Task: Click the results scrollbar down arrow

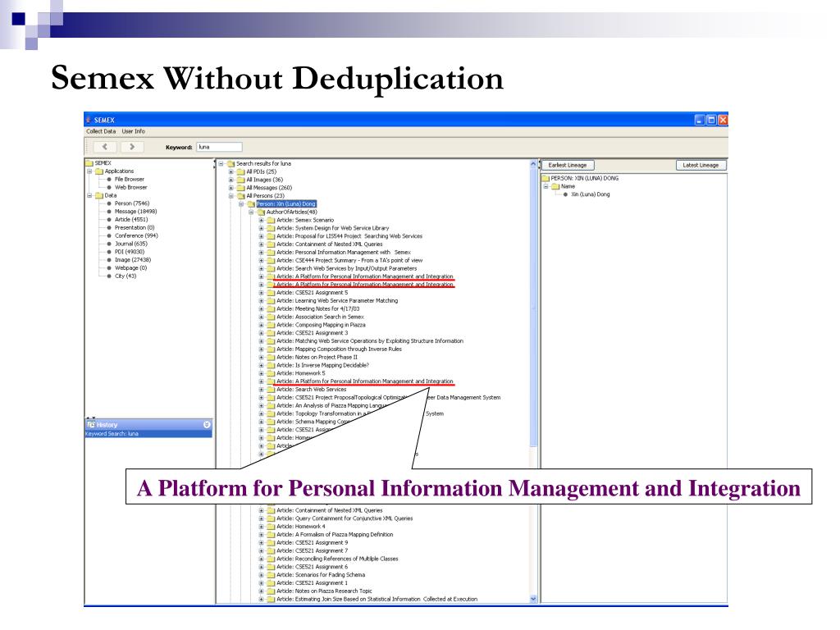Action: click(x=533, y=599)
